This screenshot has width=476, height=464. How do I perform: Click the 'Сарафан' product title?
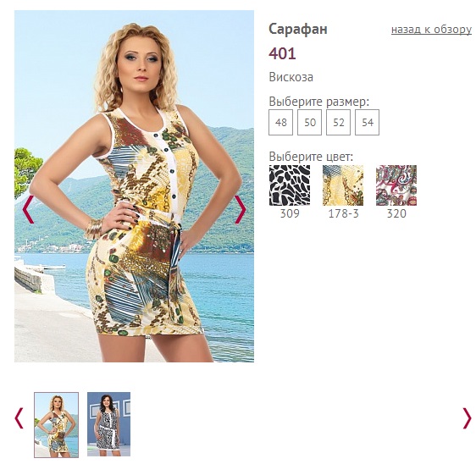pyautogui.click(x=298, y=30)
